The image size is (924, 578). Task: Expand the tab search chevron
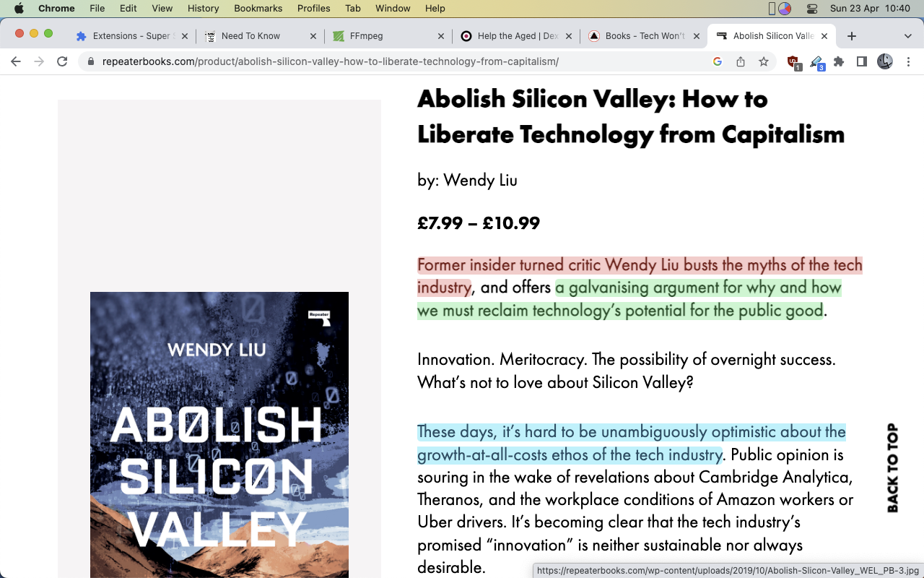tap(908, 35)
